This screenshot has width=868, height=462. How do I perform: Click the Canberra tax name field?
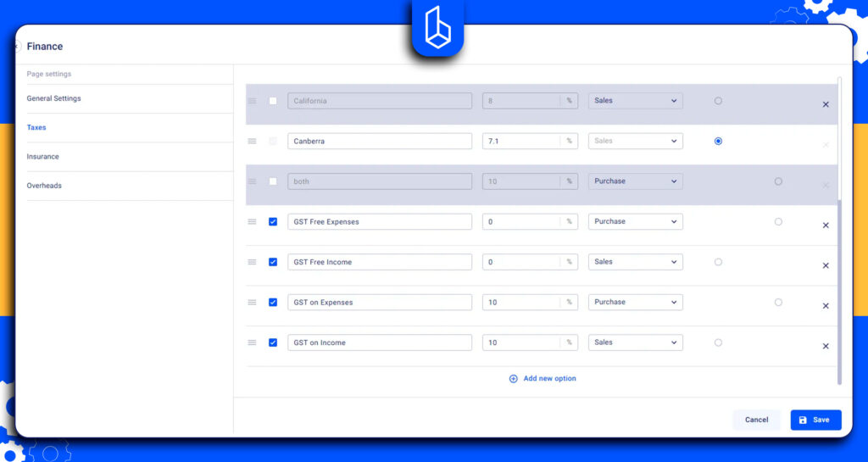pyautogui.click(x=380, y=141)
